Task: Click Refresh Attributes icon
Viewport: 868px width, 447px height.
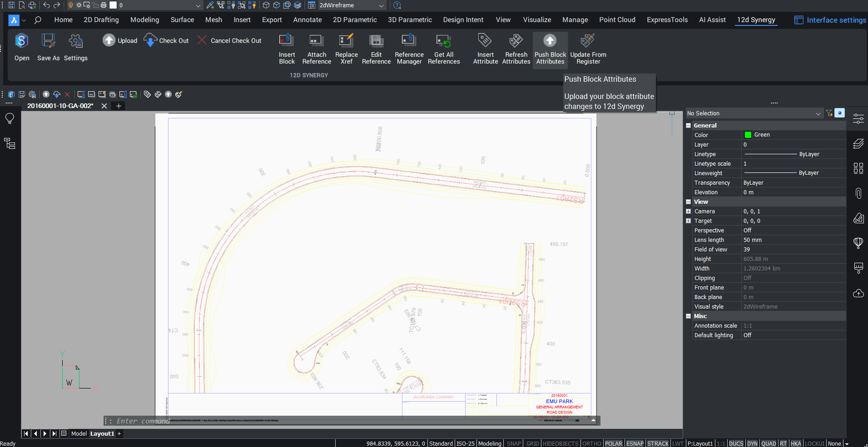Action: (516, 49)
